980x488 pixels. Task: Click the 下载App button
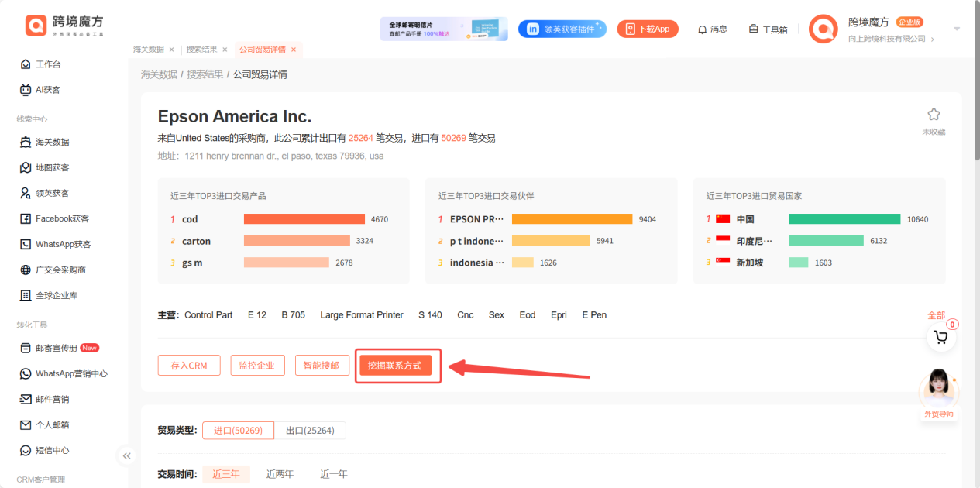(648, 29)
